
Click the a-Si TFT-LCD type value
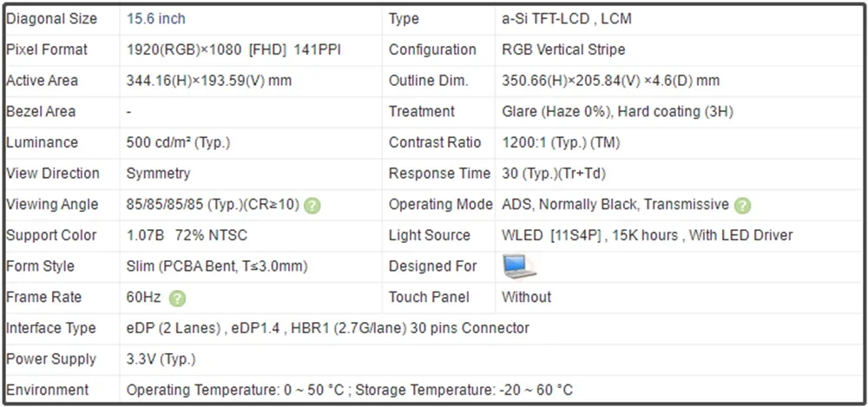point(566,19)
